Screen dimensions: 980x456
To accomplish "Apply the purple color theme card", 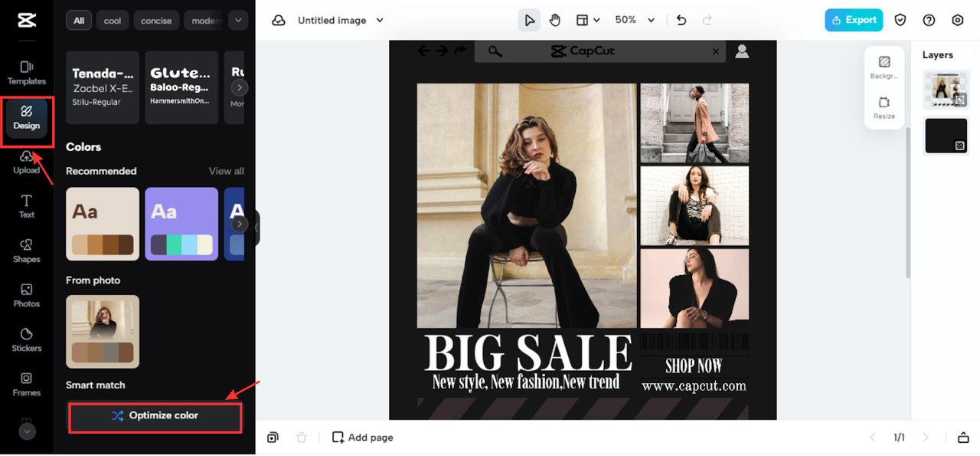I will tap(181, 224).
